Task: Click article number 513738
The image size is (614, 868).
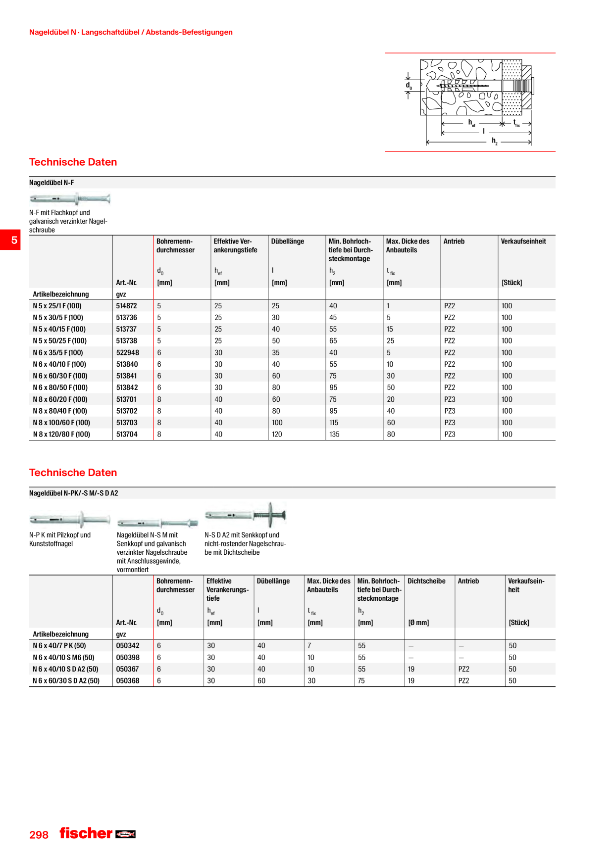Action: click(127, 341)
